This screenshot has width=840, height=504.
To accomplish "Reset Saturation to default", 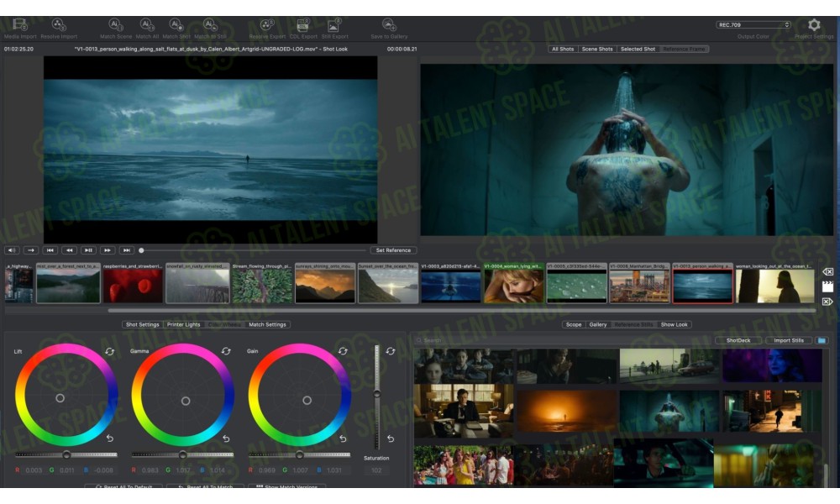I will tap(391, 351).
